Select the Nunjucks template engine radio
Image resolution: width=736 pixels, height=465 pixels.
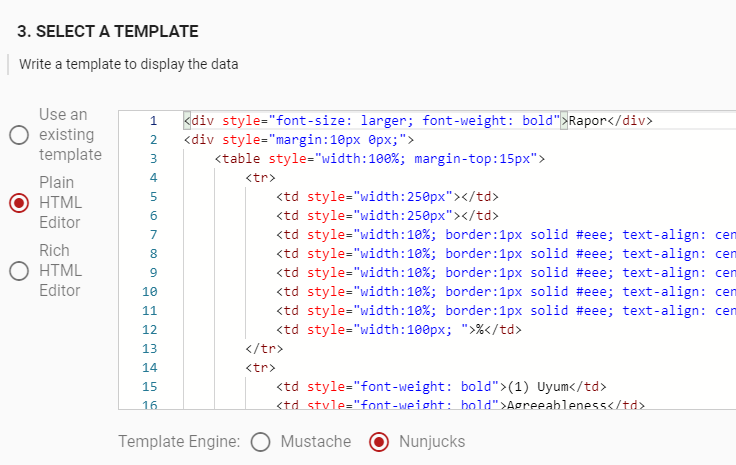pos(379,442)
